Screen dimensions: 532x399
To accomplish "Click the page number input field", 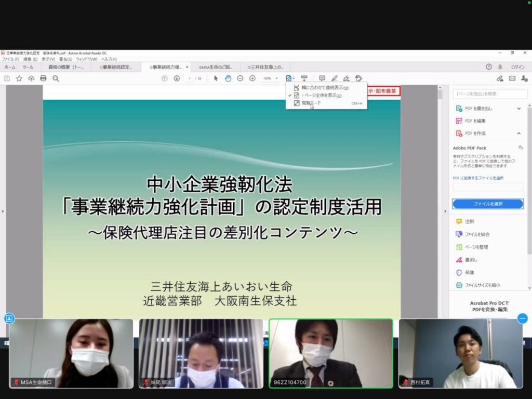I will (x=189, y=78).
